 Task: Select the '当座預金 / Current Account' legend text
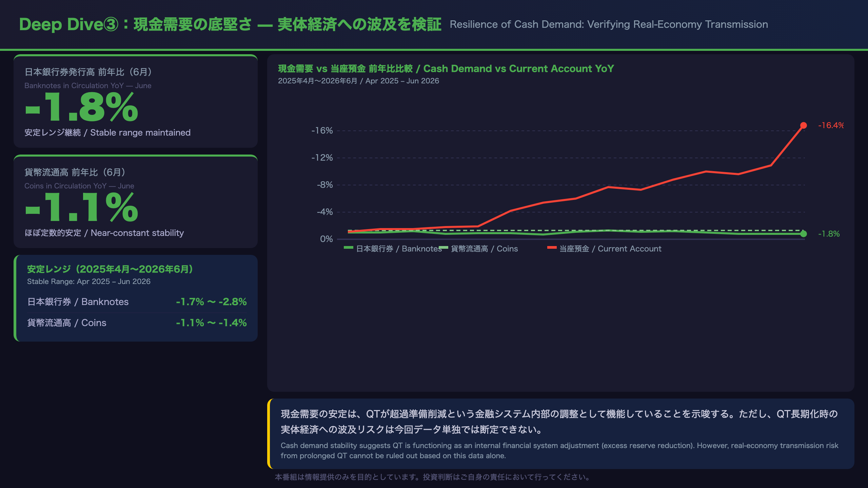(611, 249)
